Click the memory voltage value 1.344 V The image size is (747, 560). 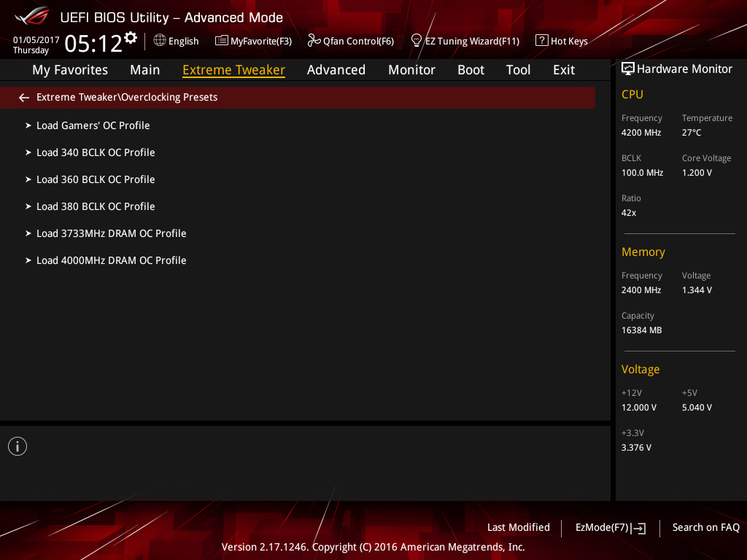(697, 290)
